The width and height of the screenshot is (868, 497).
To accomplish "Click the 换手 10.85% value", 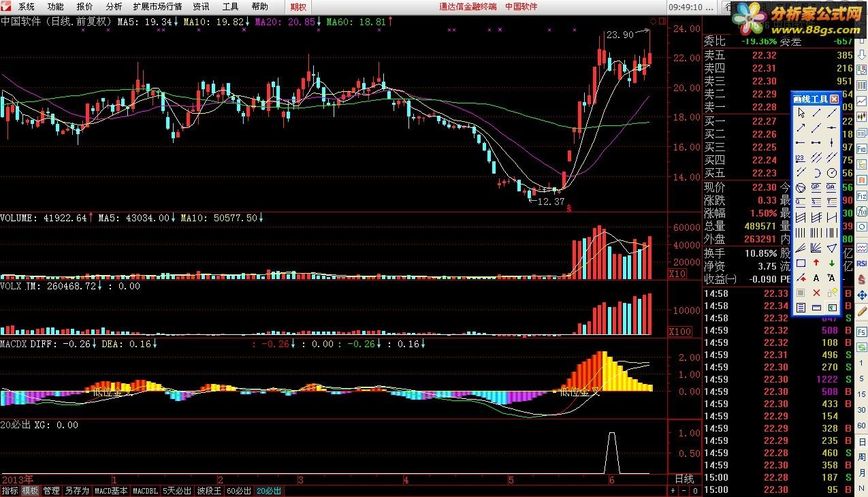I will 760,253.
